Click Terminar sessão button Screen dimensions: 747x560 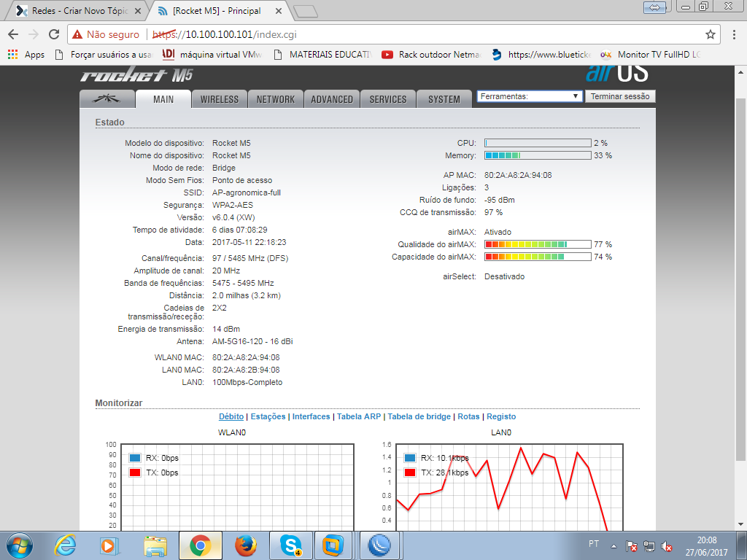click(x=620, y=96)
